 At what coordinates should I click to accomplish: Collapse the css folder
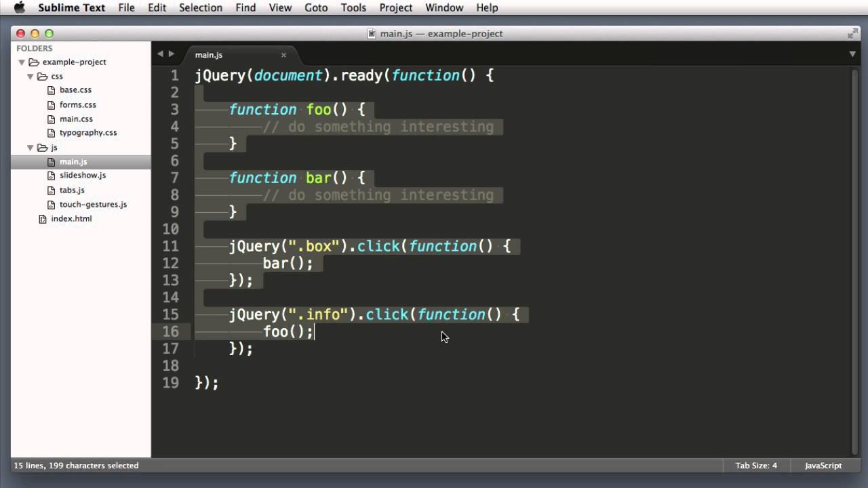pyautogui.click(x=31, y=77)
